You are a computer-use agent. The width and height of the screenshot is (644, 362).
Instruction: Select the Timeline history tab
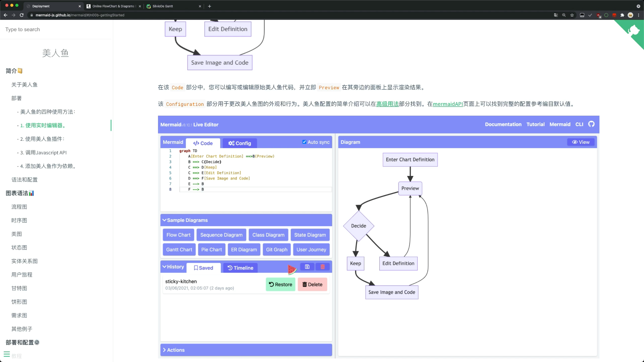point(240,268)
